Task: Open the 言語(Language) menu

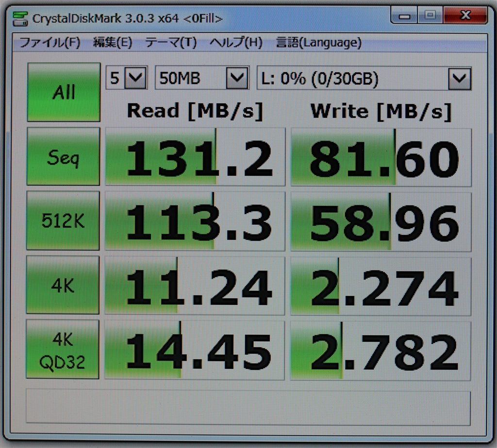Action: [x=318, y=42]
